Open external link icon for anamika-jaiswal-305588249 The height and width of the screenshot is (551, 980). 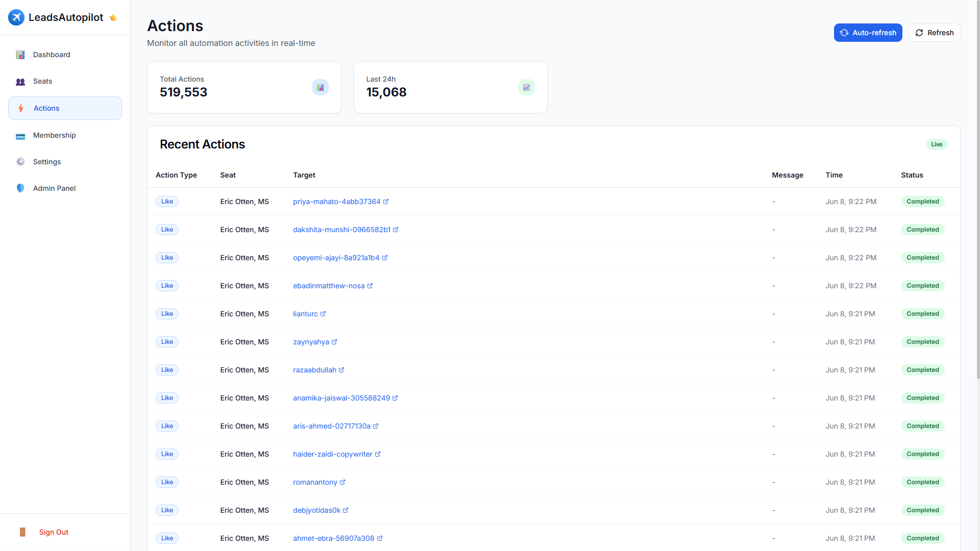click(x=395, y=398)
